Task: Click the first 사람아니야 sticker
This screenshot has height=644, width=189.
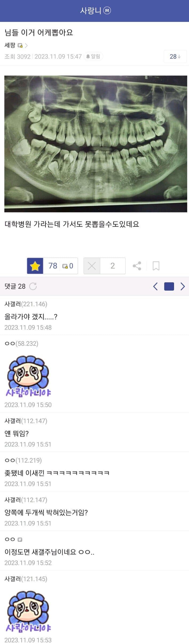Action: click(28, 376)
